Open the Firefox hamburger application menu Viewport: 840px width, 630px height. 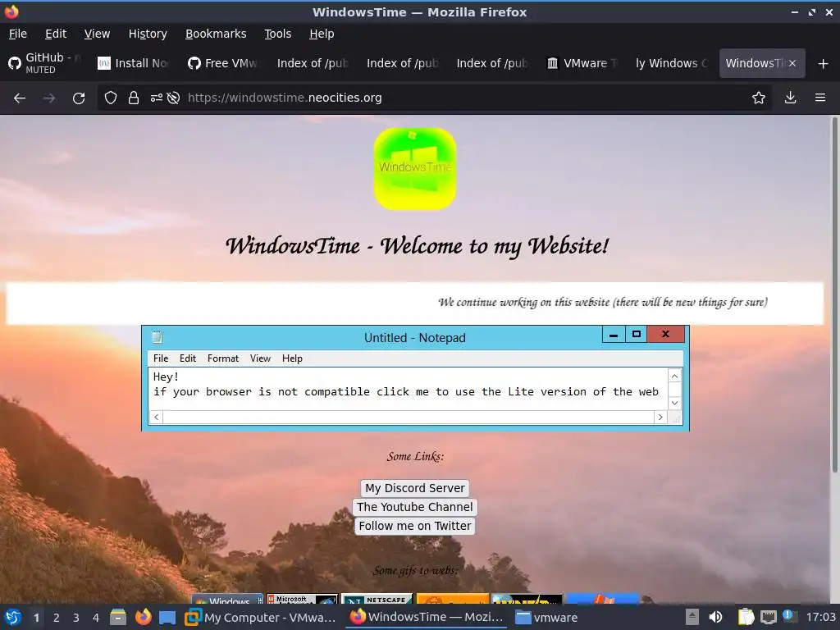pos(820,98)
